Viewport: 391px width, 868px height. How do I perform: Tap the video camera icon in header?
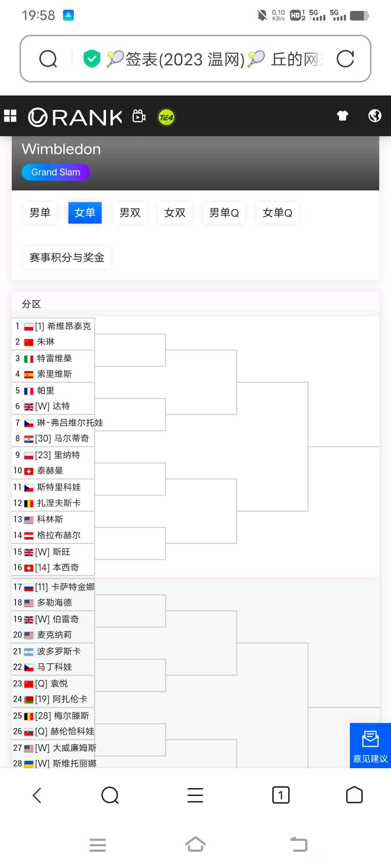(139, 116)
